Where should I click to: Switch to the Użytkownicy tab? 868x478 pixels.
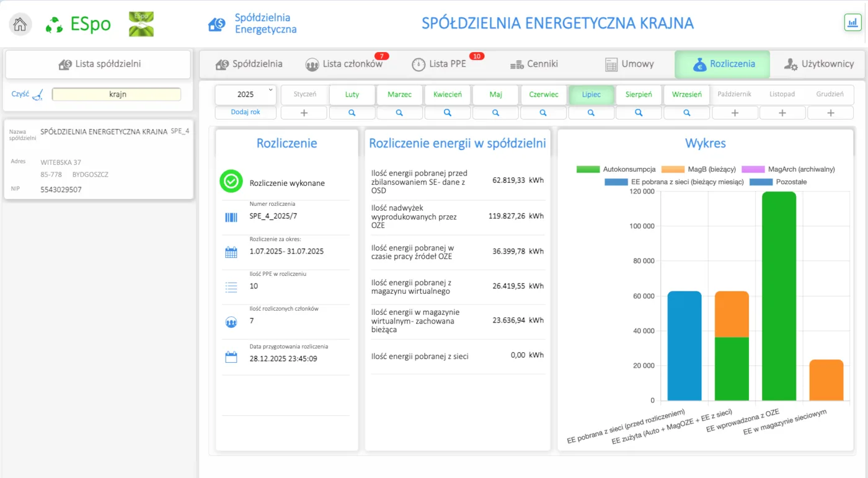818,64
